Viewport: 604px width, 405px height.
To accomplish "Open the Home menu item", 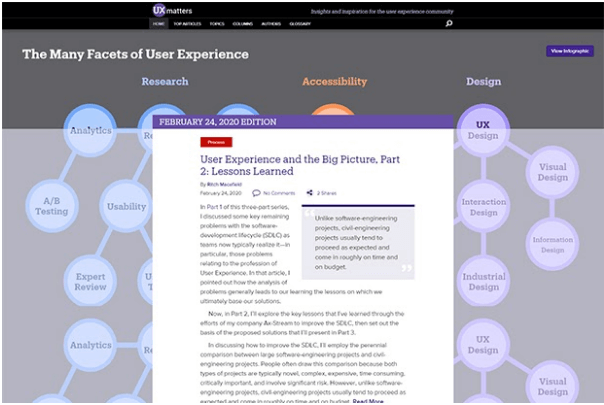I will 159,22.
